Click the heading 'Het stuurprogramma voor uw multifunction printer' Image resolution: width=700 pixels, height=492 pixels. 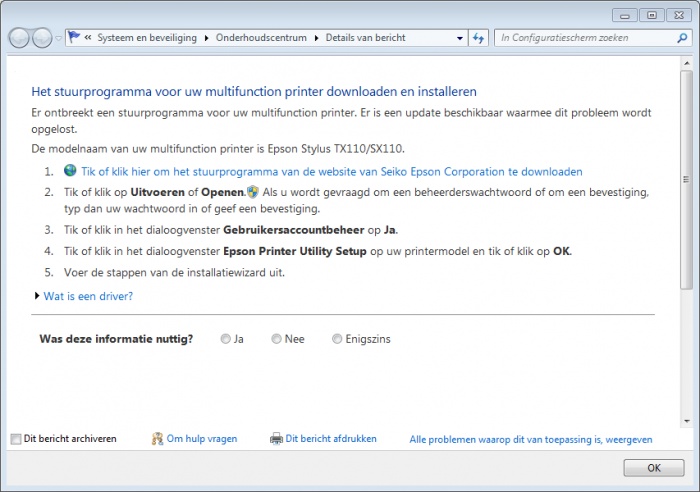click(254, 92)
